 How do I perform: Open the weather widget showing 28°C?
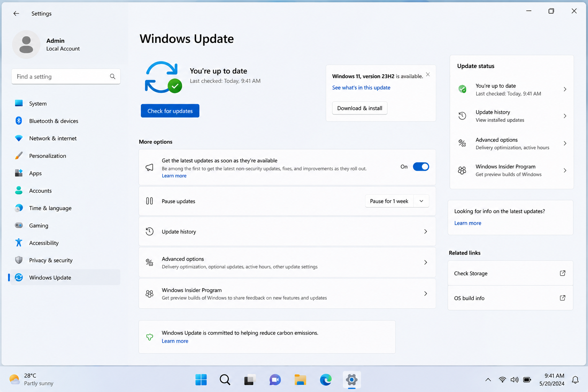(x=31, y=379)
